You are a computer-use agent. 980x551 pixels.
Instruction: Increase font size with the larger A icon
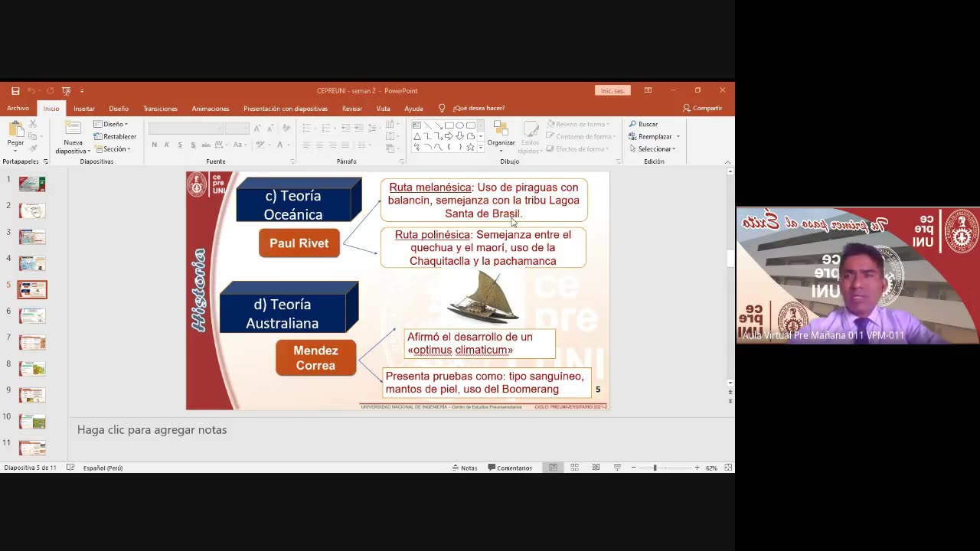pyautogui.click(x=257, y=128)
